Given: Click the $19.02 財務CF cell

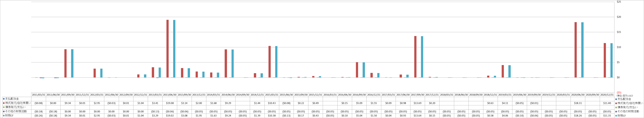Looking at the screenshot, I should tap(170, 116).
